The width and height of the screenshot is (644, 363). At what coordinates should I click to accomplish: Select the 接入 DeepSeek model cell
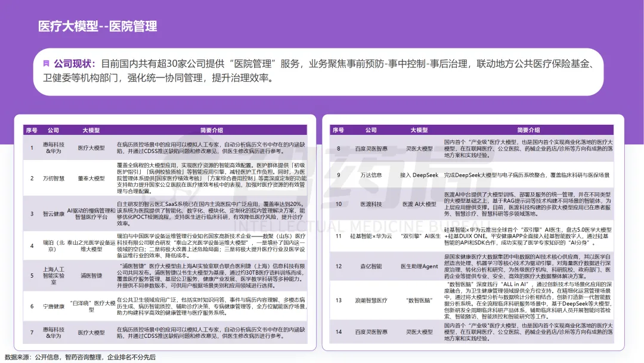tap(419, 175)
